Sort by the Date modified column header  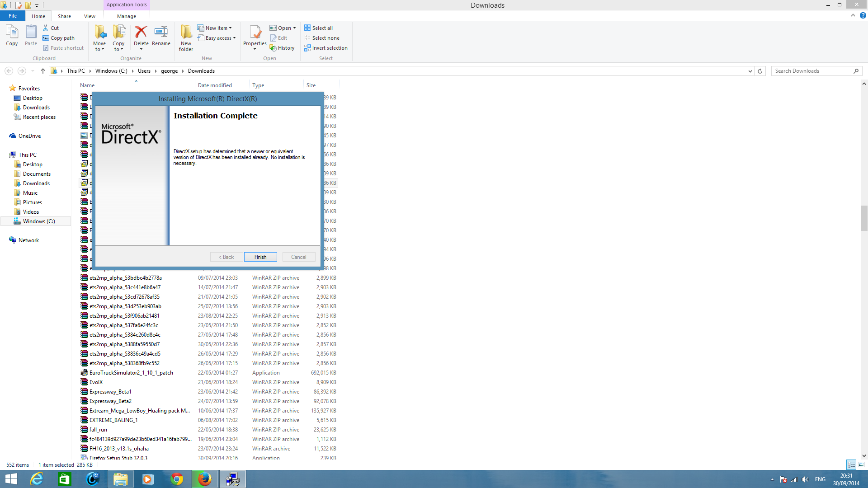(222, 85)
